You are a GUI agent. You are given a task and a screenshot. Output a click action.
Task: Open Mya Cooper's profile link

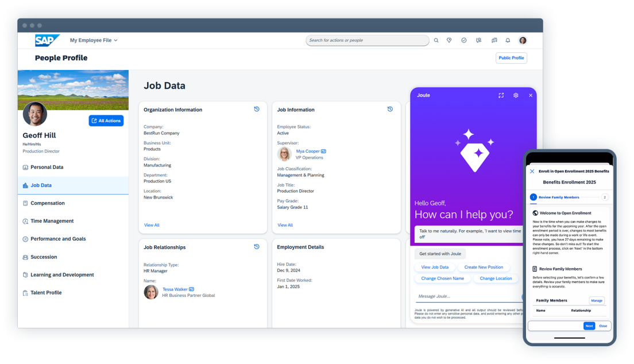[x=308, y=151]
